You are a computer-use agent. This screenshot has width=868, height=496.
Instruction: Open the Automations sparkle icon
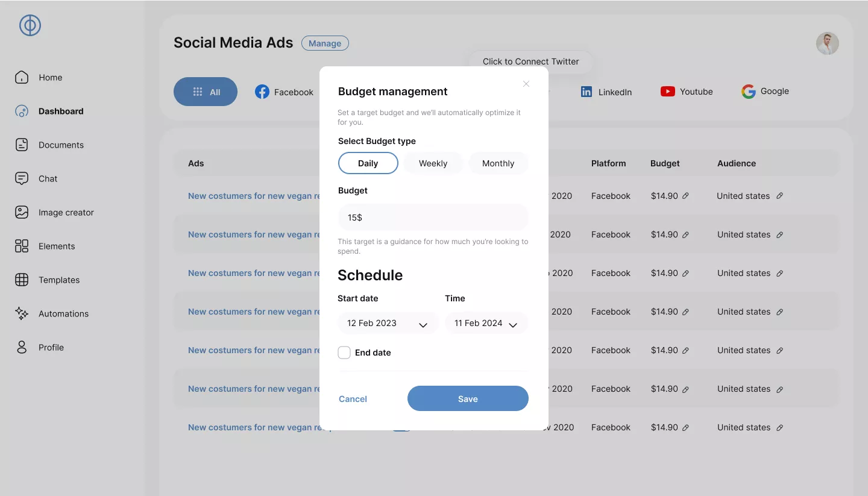(x=22, y=313)
